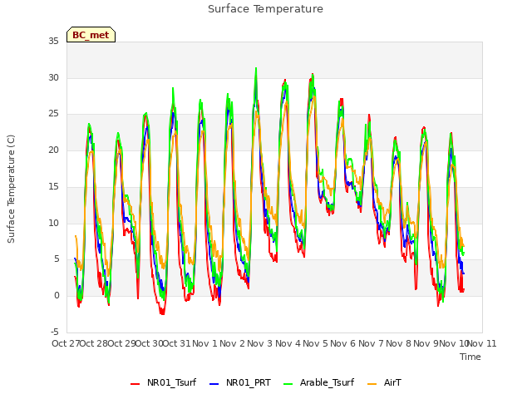Click the Nov 1 x-axis tick label
This screenshot has height=399, width=532.
coord(204,343)
